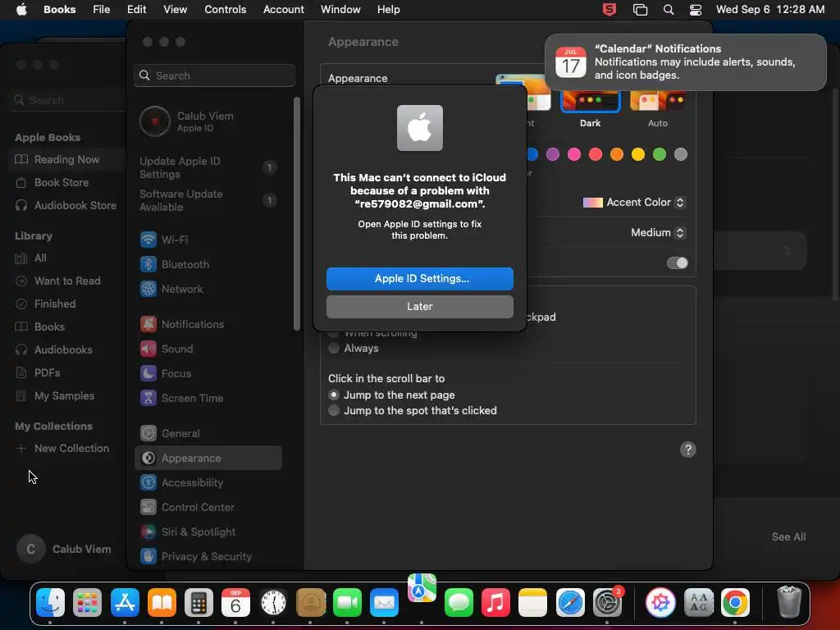Launch Finder from the Dock
Image resolution: width=840 pixels, height=630 pixels.
pyautogui.click(x=50, y=603)
